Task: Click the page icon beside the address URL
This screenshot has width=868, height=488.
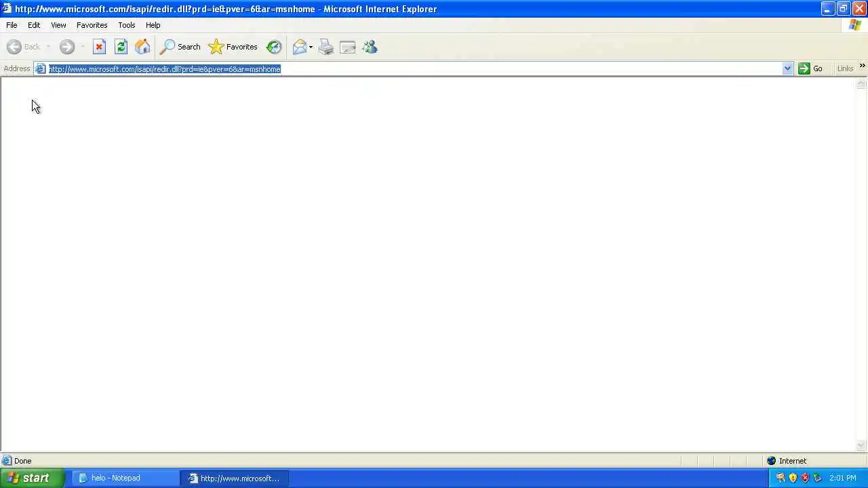Action: pos(41,69)
